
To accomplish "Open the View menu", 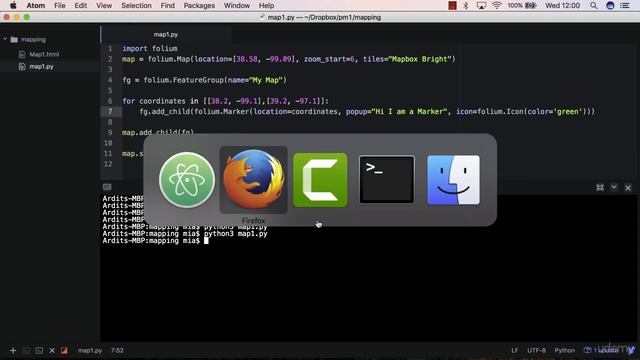I will (104, 5).
